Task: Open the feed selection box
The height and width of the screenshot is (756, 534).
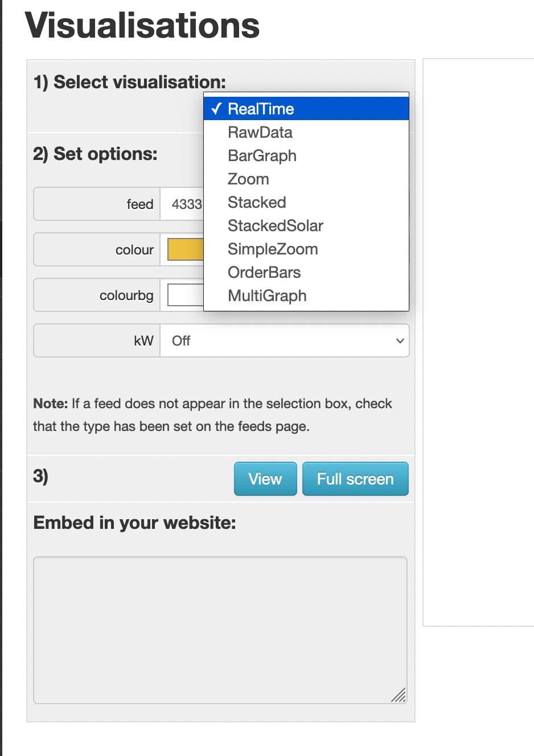Action: click(182, 204)
